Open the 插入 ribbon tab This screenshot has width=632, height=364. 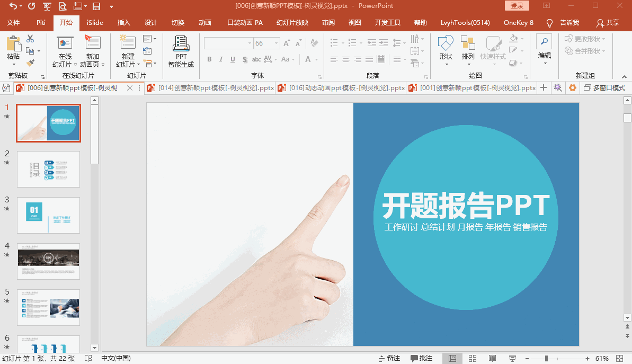coord(123,23)
